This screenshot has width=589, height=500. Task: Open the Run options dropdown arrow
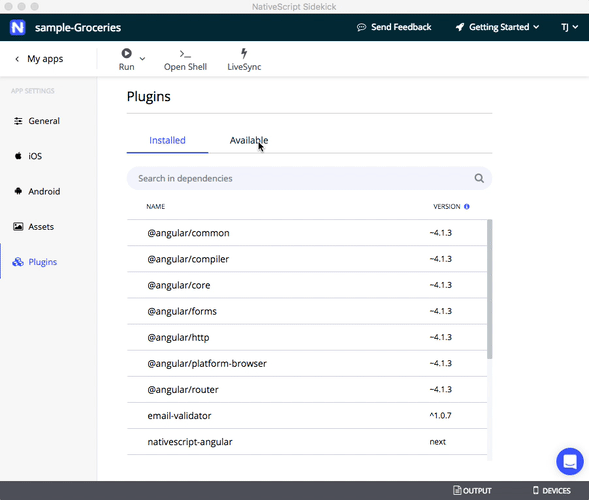[x=142, y=59]
